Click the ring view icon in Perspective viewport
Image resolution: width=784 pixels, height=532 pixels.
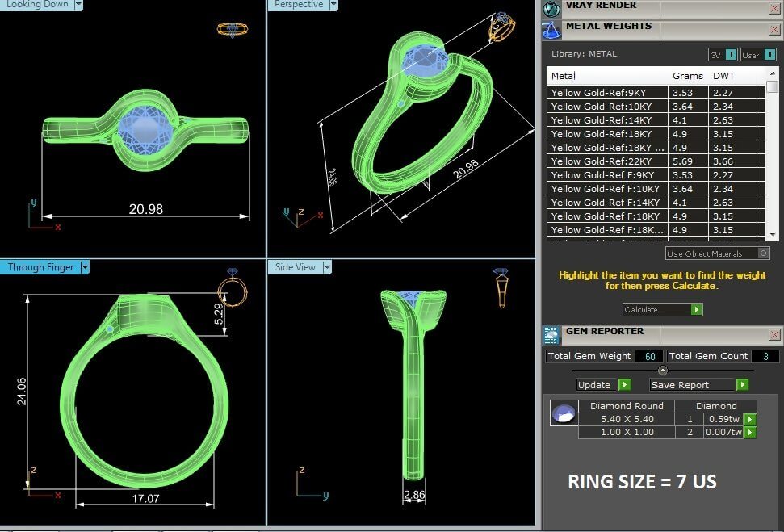(501, 27)
